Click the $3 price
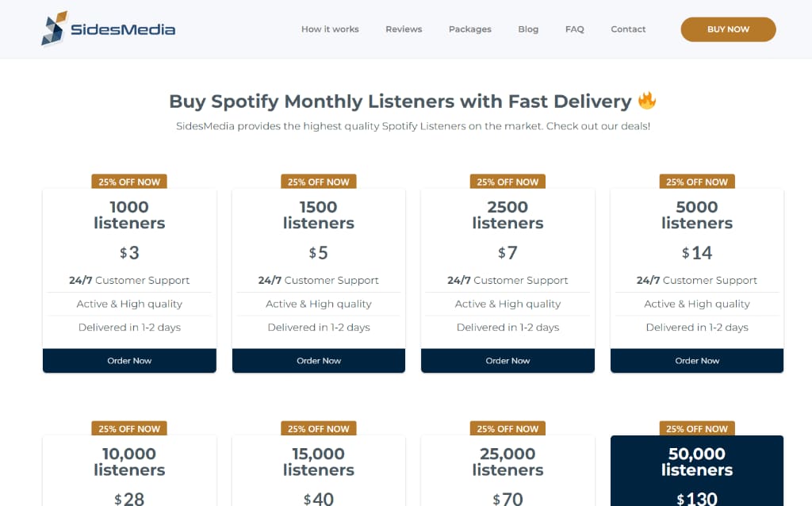812x506 pixels. click(129, 253)
